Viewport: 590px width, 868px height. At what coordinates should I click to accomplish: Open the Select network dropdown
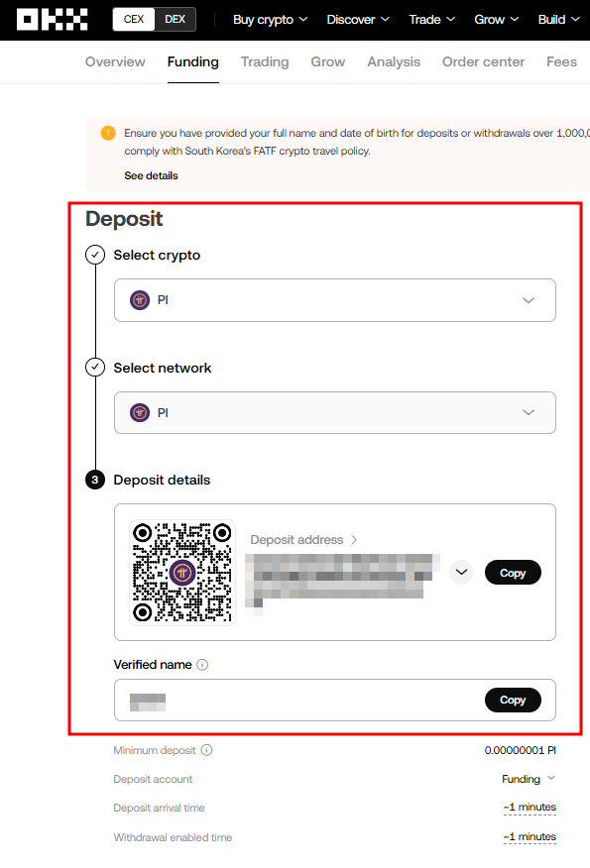point(529,412)
